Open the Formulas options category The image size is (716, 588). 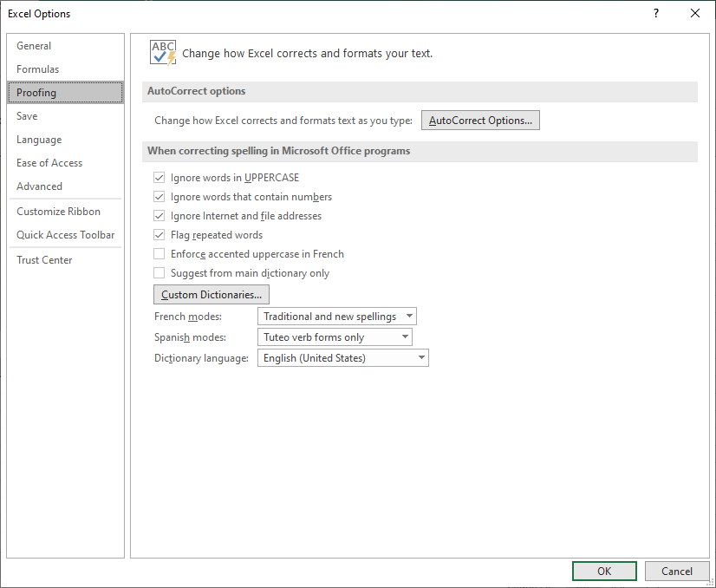click(38, 69)
